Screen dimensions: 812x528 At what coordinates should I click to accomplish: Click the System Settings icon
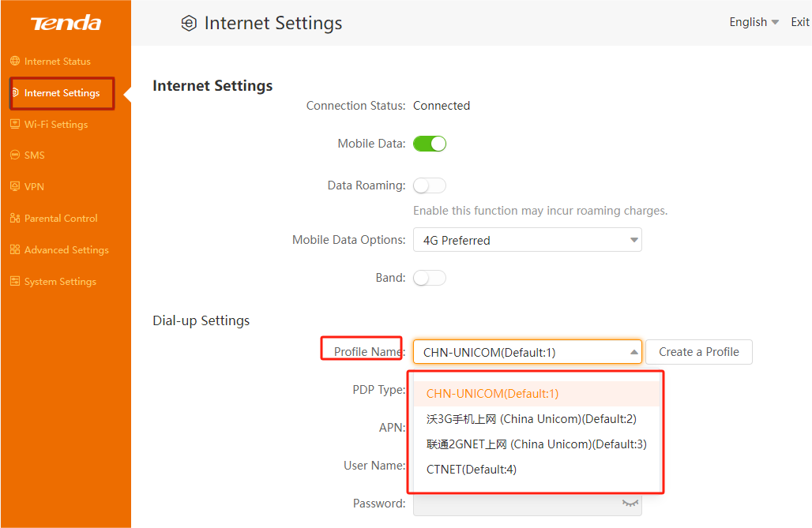(x=15, y=282)
